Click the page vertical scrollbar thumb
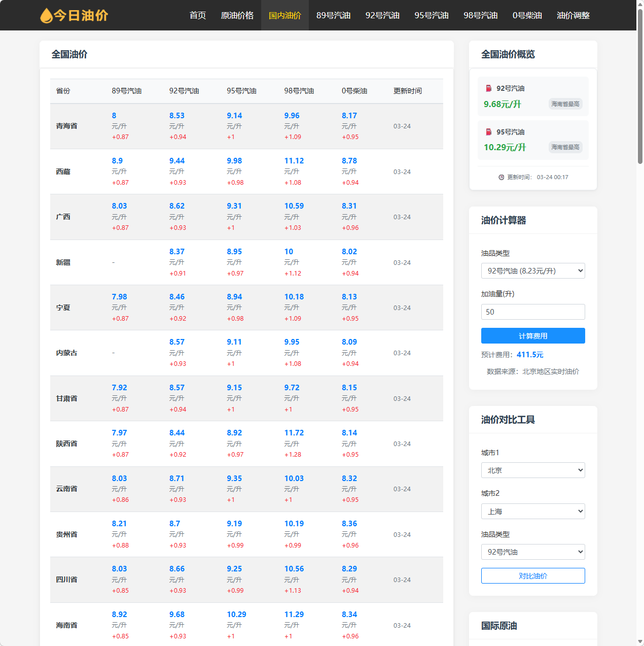644x646 pixels. [640, 86]
